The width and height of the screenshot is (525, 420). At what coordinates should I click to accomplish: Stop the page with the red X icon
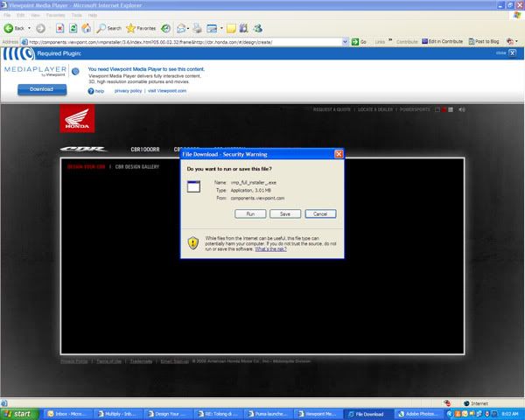click(59, 29)
